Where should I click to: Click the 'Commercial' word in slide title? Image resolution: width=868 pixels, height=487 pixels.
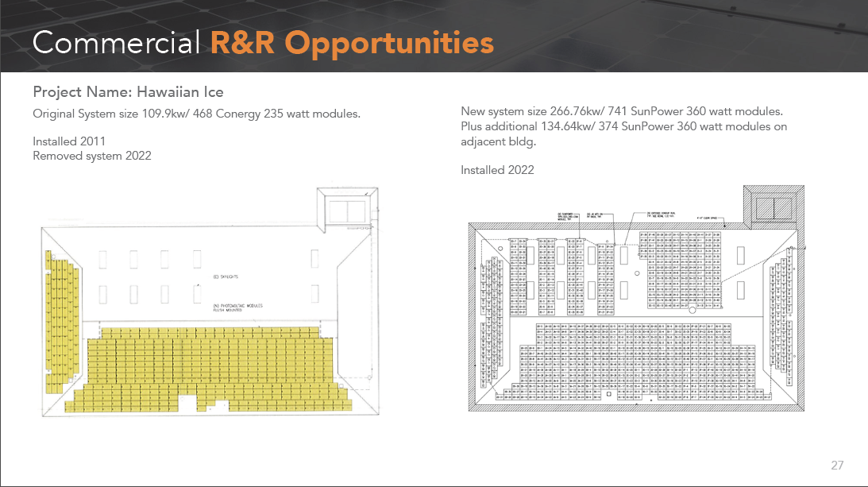click(x=117, y=42)
